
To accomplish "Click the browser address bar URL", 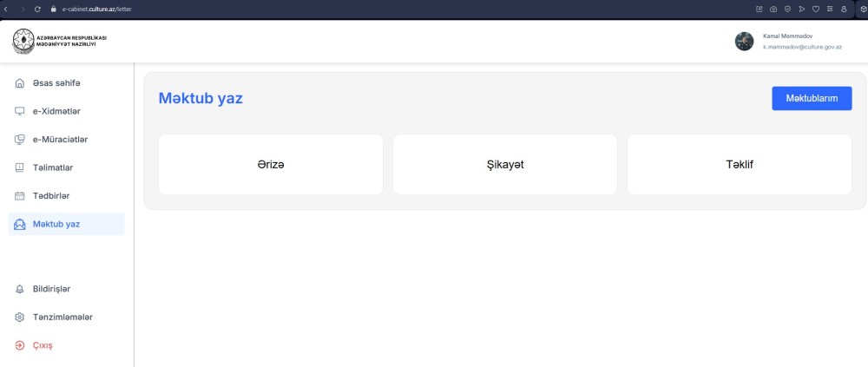I will 97,10.
